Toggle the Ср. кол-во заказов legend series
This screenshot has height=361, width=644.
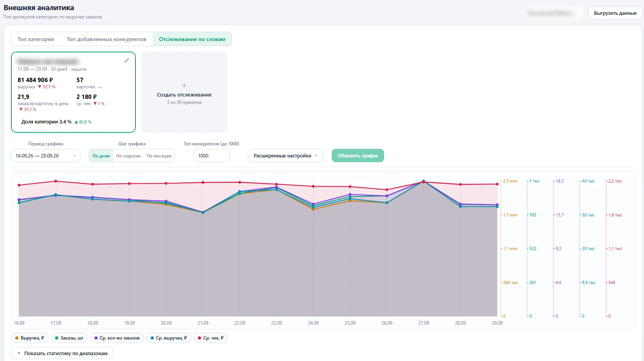click(x=117, y=338)
